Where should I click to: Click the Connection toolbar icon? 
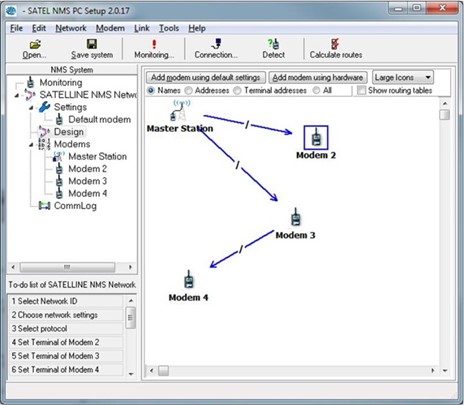click(216, 44)
